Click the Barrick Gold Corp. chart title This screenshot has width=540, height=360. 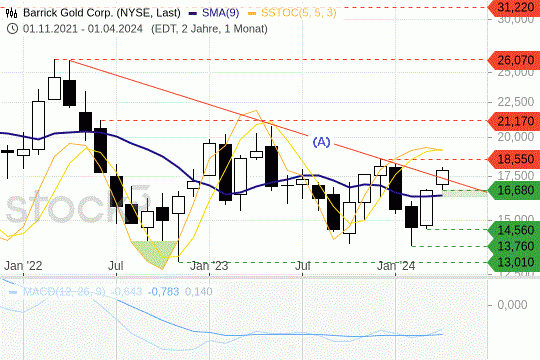point(102,13)
